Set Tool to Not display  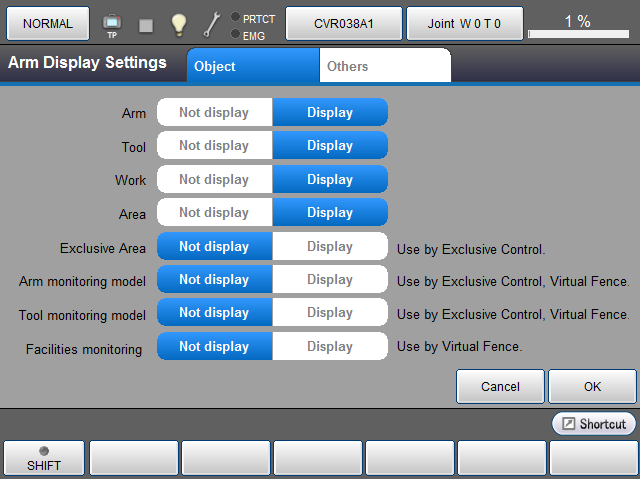(214, 146)
